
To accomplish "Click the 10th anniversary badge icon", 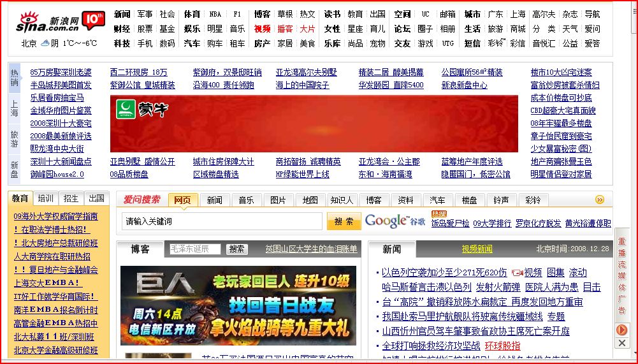I will point(94,20).
